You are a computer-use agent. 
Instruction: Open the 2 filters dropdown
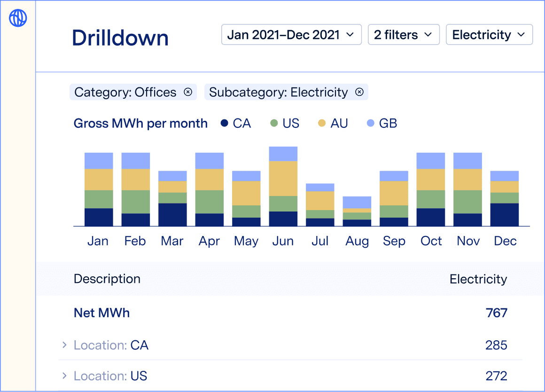click(403, 35)
